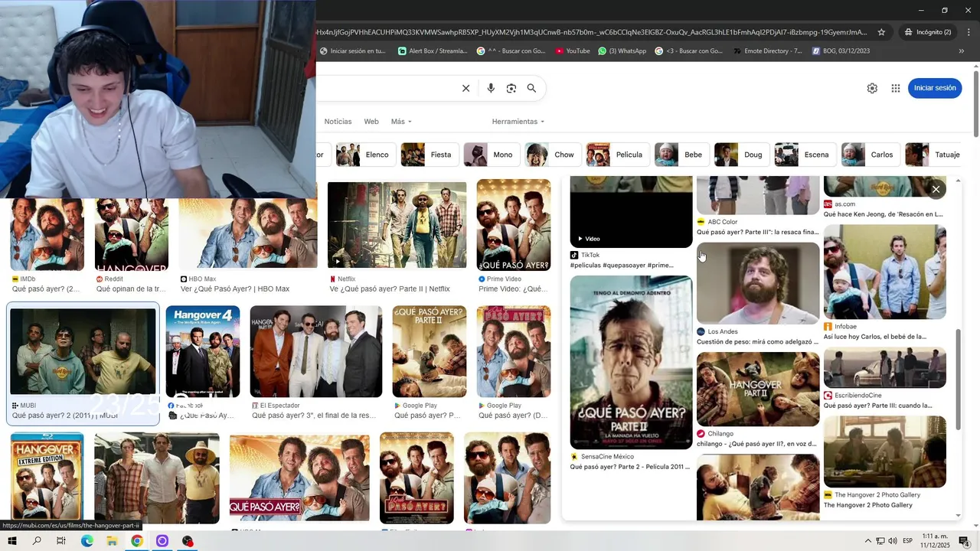Open Task View on the taskbar

coord(61,541)
